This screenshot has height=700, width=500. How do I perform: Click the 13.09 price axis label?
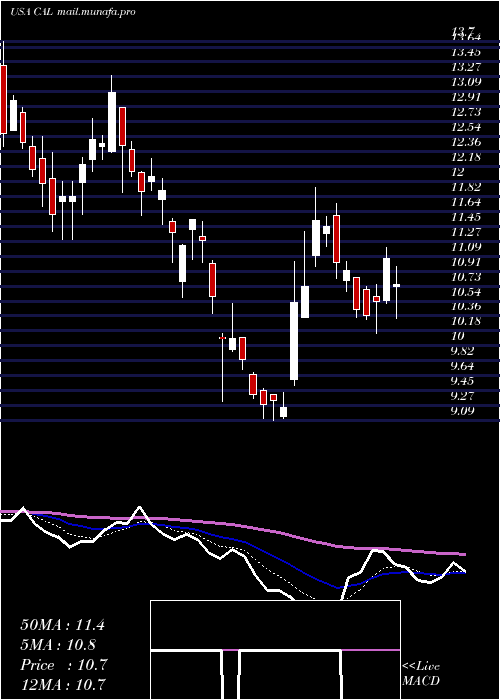[466, 82]
